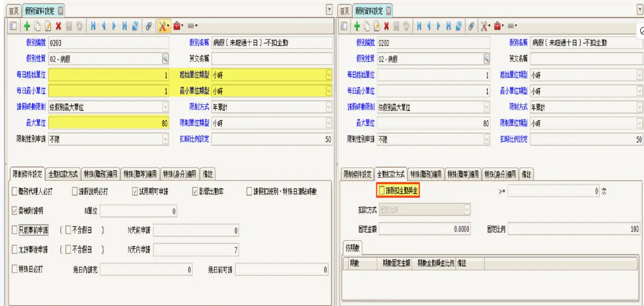Open the 扣款方式 dropdown
This screenshot has width=644, height=306.
coord(467,209)
